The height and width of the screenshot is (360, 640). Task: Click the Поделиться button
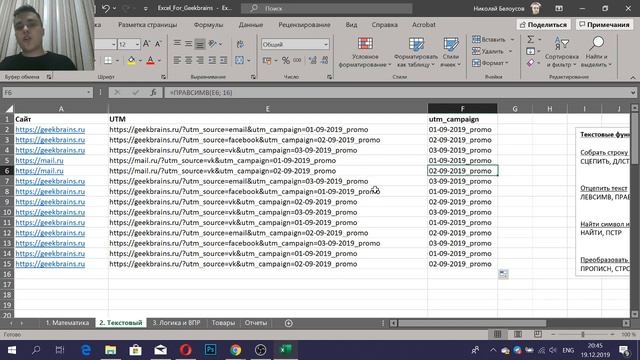tap(543, 25)
